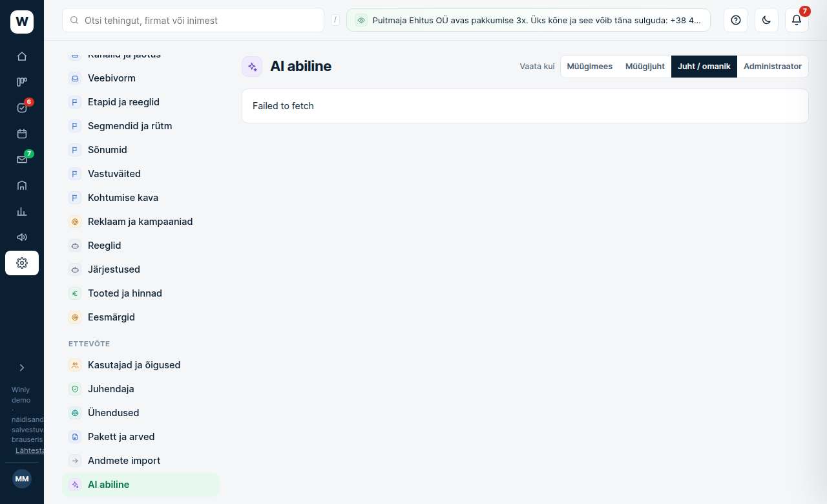
Task: Open the companies building icon
Action: [x=22, y=185]
